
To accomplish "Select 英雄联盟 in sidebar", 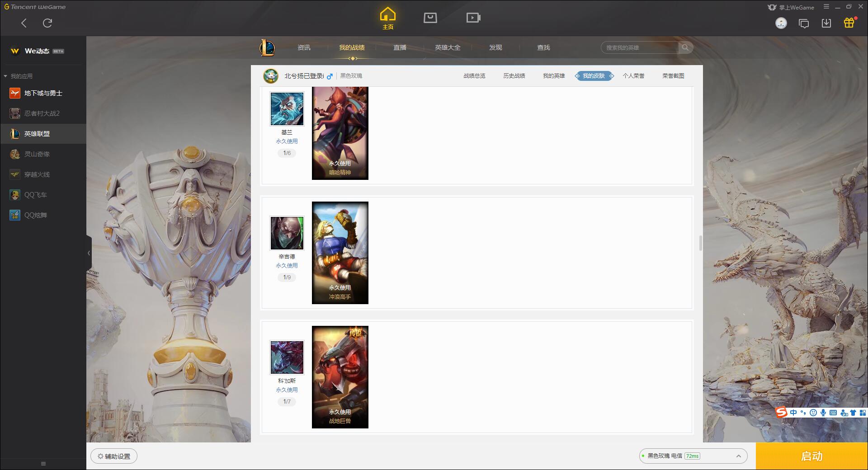I will 43,134.
